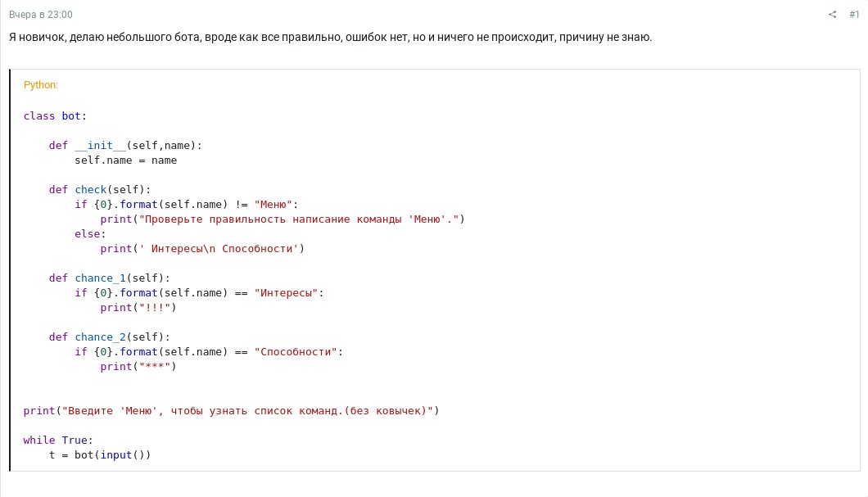Click the post text starting 'Я новичок'
This screenshot has height=497, width=868.
point(331,37)
